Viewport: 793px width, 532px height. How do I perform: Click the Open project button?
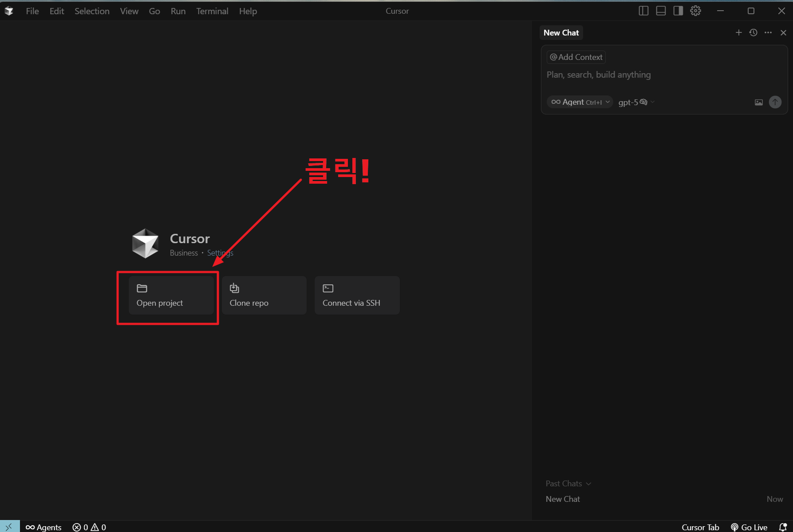click(171, 296)
